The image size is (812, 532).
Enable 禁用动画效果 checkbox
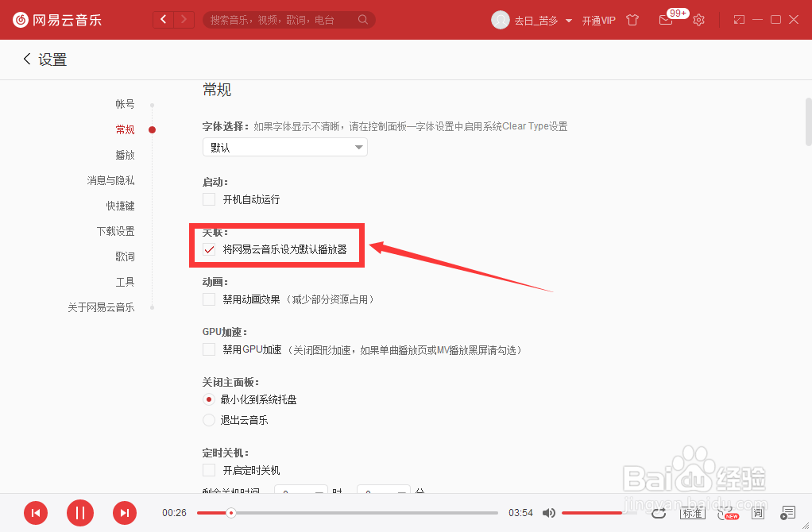209,299
